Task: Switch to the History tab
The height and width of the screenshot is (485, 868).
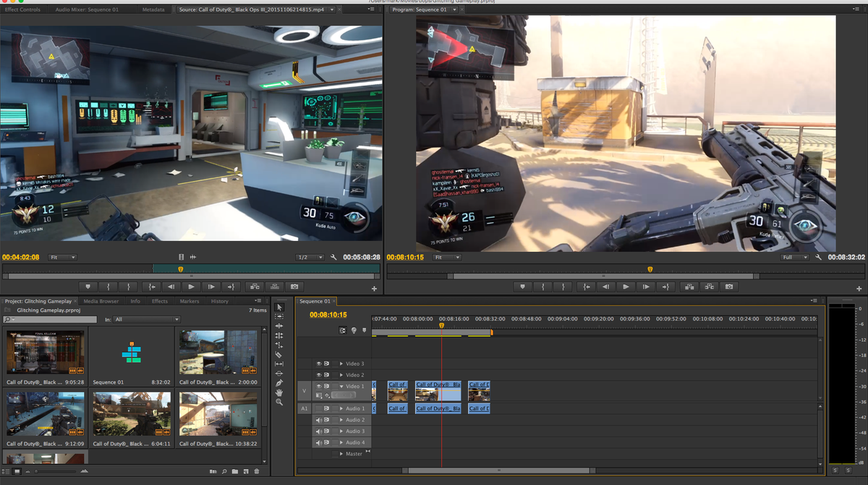Action: 220,301
